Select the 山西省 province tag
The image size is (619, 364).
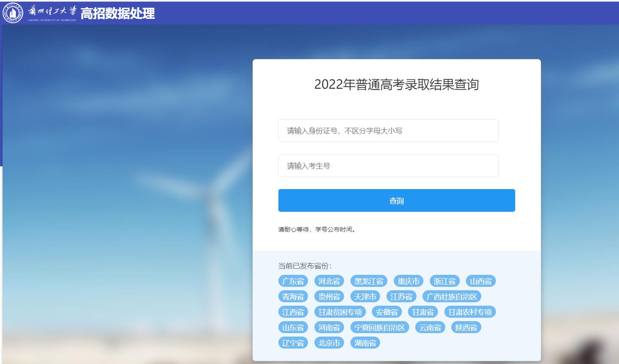click(480, 281)
